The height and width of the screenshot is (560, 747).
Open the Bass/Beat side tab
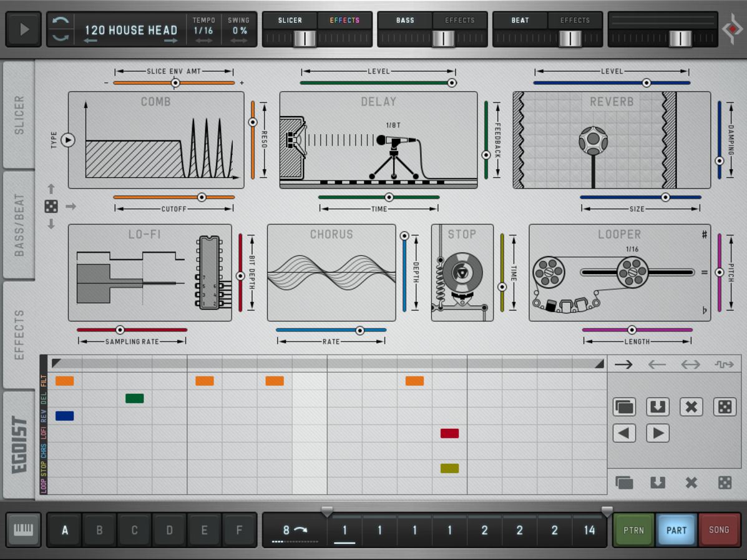click(x=19, y=225)
